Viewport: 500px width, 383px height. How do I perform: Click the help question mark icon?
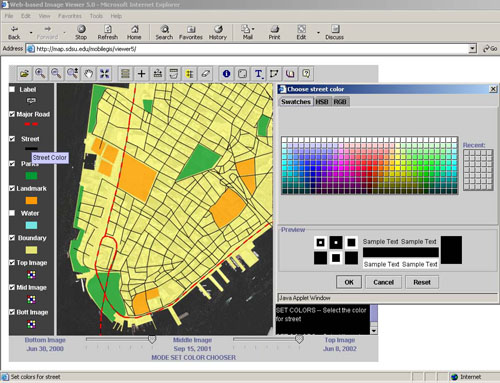tap(306, 74)
